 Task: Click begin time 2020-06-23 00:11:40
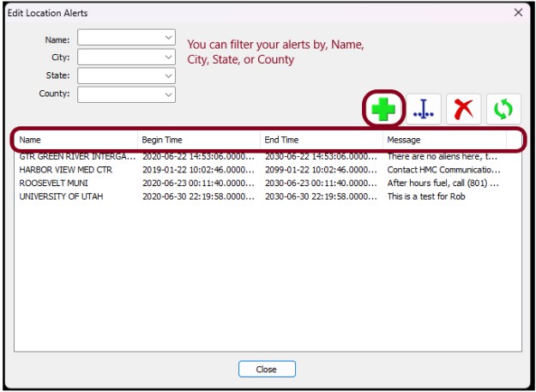click(198, 184)
